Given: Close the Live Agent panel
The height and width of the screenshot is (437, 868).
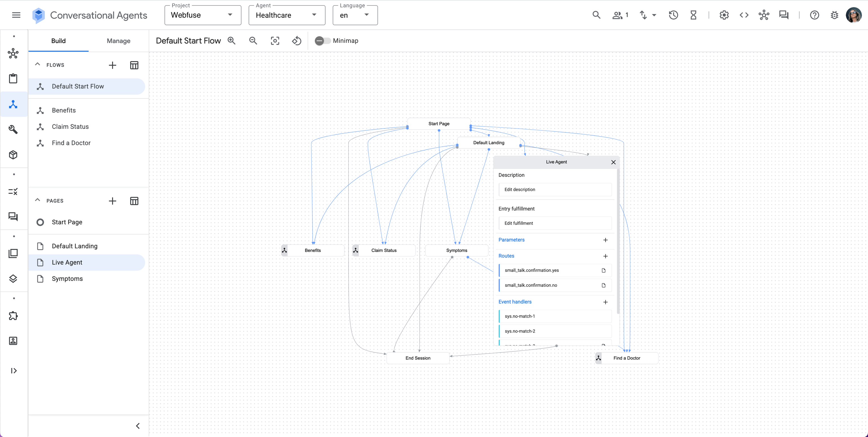Looking at the screenshot, I should tap(613, 162).
